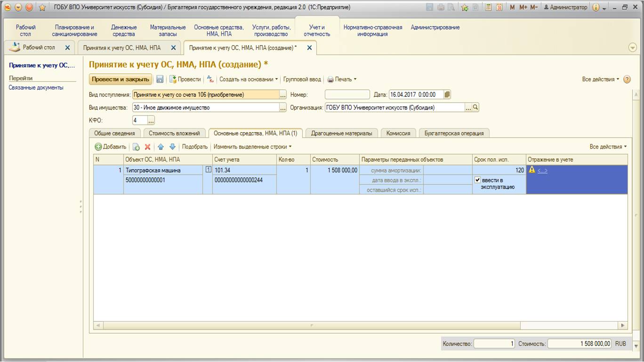Open the КФО selection ellipsis button
Image resolution: width=644 pixels, height=362 pixels.
coord(151,121)
